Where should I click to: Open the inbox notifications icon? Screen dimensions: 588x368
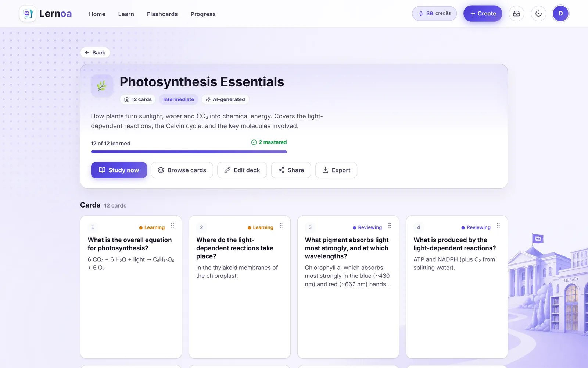(x=516, y=14)
